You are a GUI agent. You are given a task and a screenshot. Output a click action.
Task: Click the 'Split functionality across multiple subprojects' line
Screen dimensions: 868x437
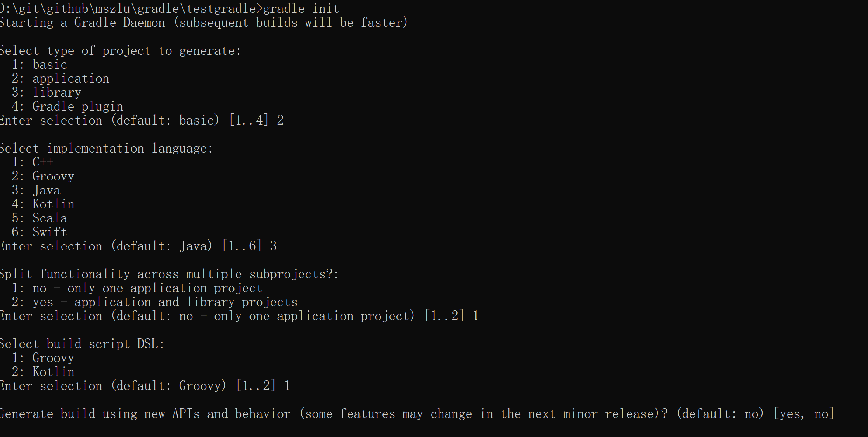pyautogui.click(x=169, y=274)
